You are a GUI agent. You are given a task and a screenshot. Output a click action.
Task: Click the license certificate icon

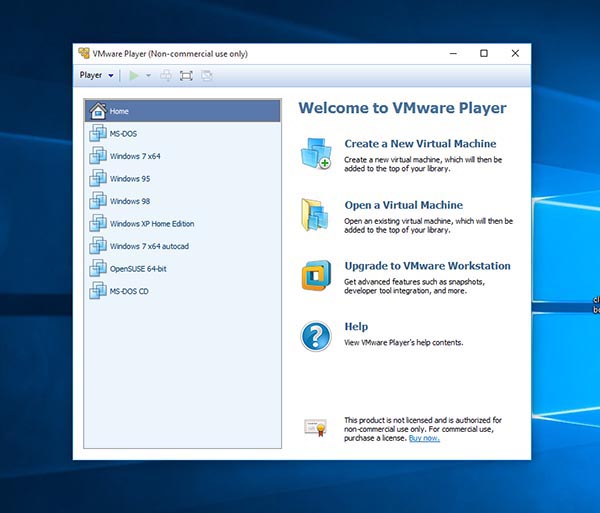(316, 428)
